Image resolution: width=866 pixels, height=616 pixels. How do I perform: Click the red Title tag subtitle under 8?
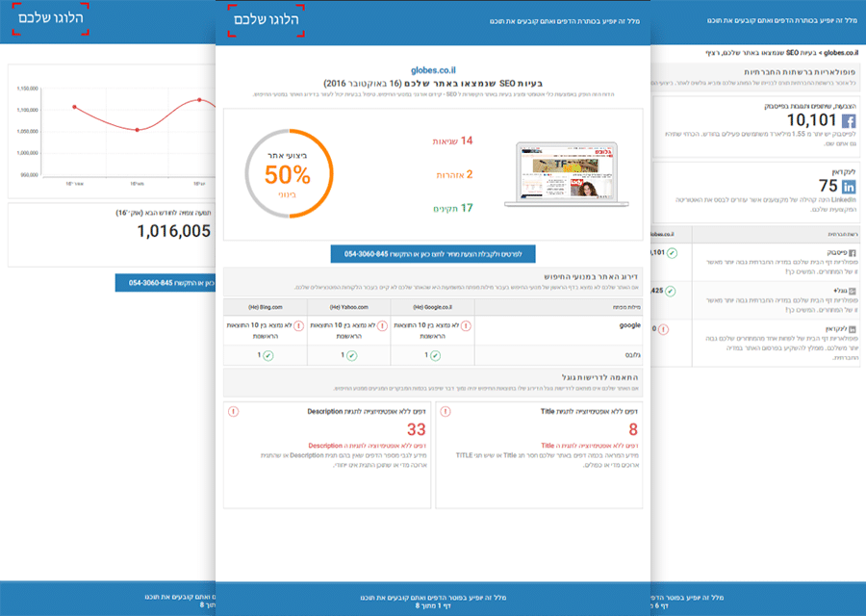click(x=590, y=446)
